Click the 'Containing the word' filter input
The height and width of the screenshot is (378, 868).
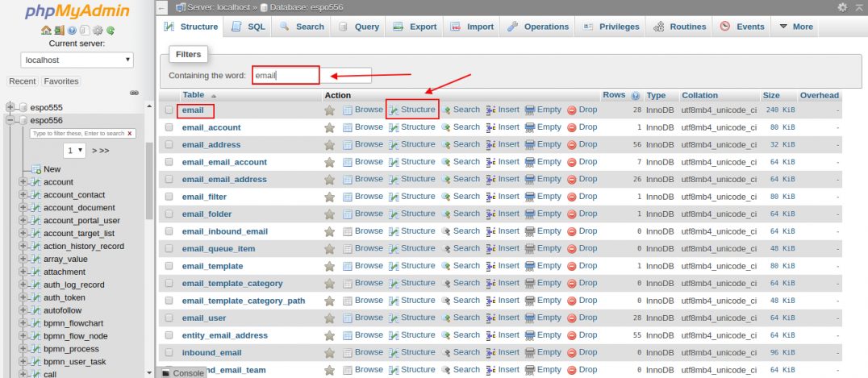pos(311,75)
